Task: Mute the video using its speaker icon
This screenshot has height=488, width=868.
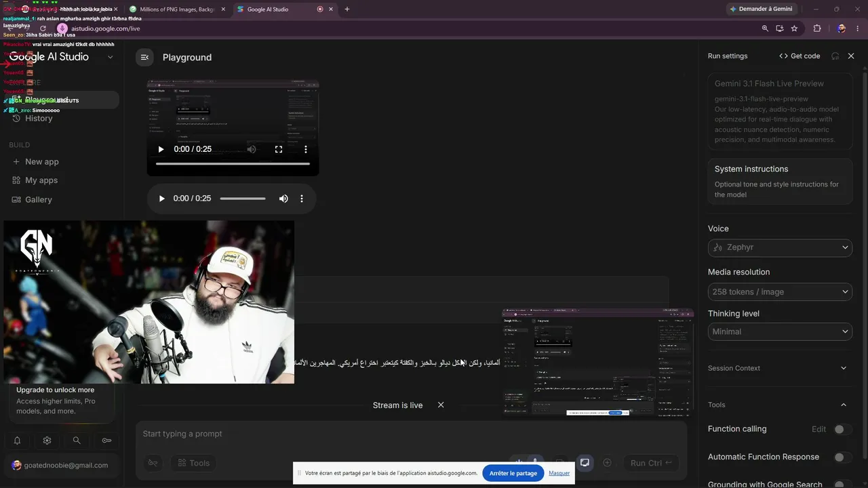Action: pos(252,149)
